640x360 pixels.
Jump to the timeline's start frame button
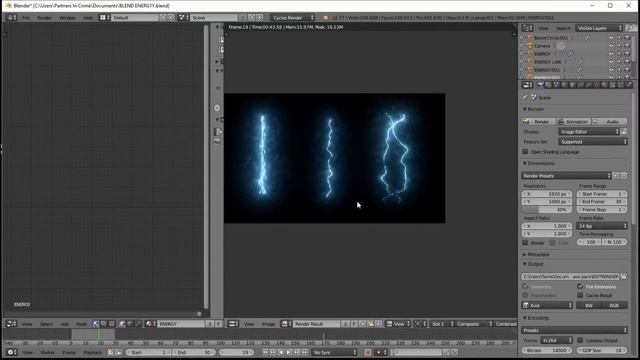265,352
